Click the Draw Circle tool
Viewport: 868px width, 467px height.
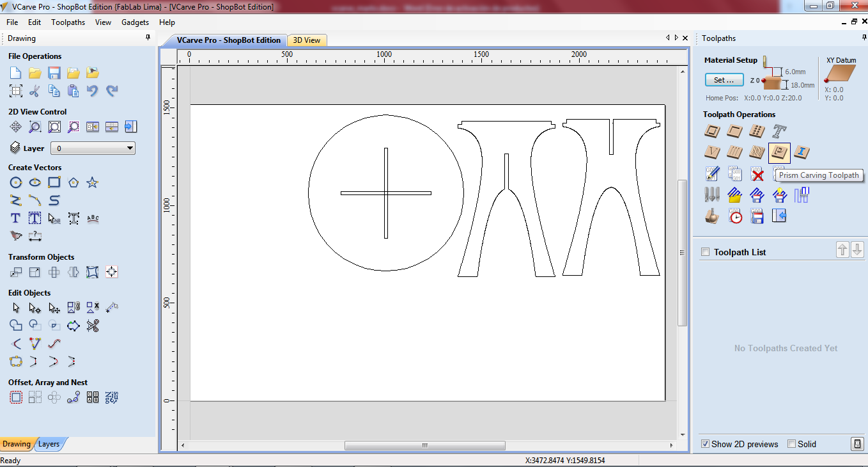click(16, 183)
